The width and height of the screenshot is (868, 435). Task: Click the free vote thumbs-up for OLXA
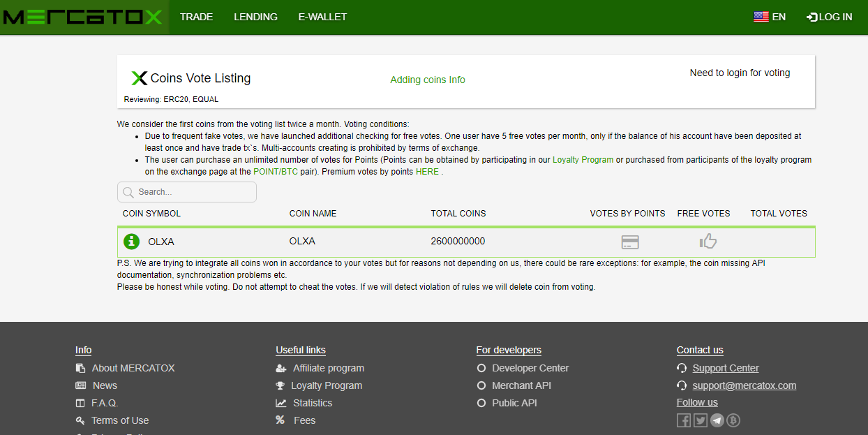[x=708, y=241]
